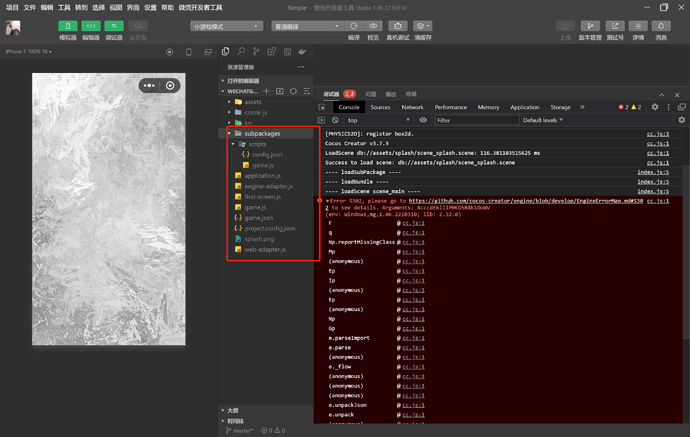Screen dimensions: 690x437
Task: Switch to the Memory tab
Action: [488, 107]
